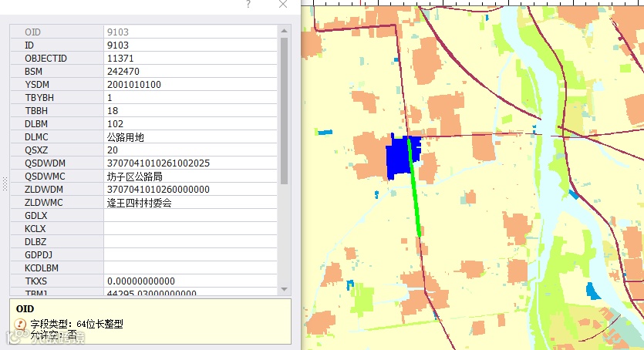The width and height of the screenshot is (644, 350).
Task: Click the QSXZ value 20
Action: [113, 150]
